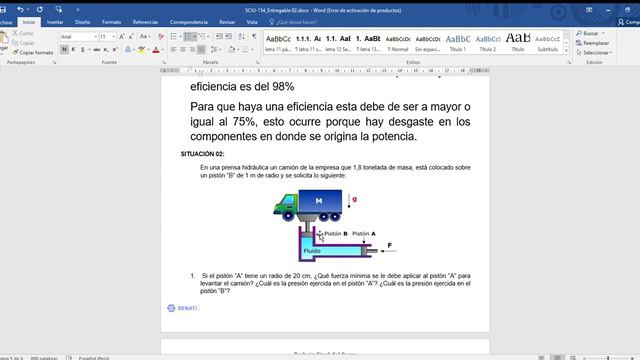The image size is (640, 360).
Task: Apply borders to paragraph
Action: point(245,50)
